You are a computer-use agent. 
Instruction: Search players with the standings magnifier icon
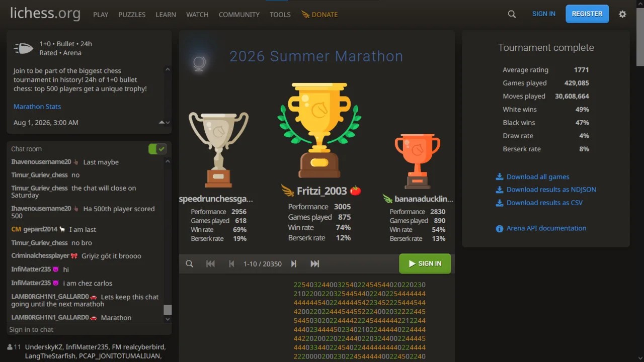[189, 263]
